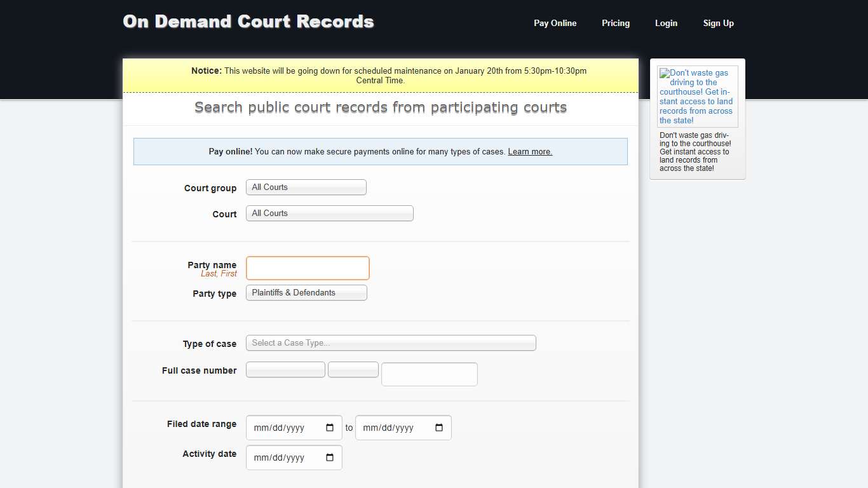Click the Login link

[666, 23]
